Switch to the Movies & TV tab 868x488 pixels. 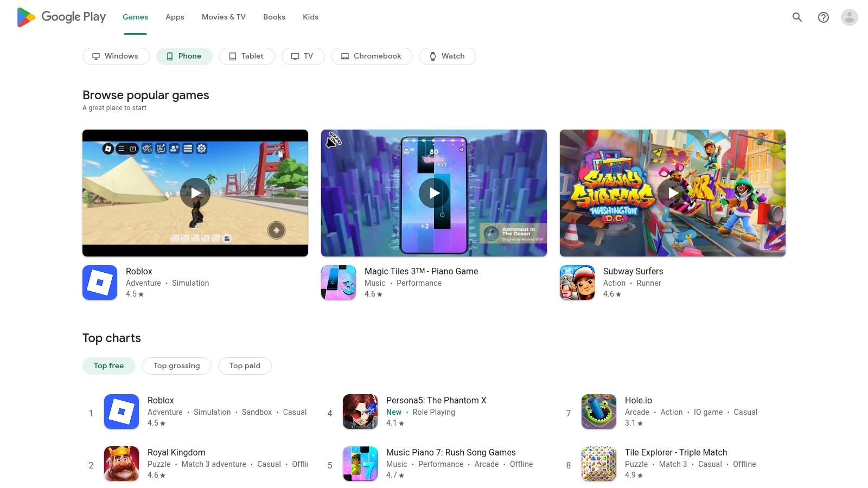coord(224,17)
